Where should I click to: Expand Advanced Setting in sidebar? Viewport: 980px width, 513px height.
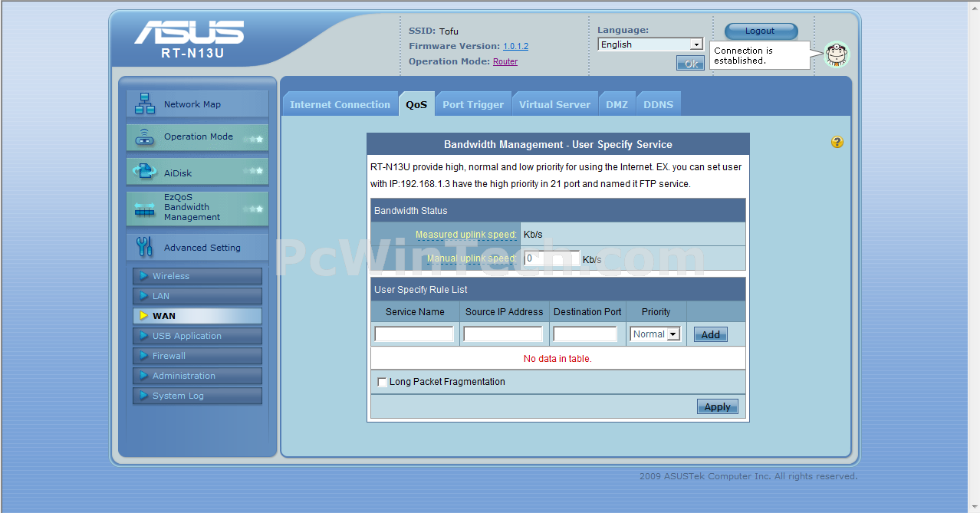point(197,247)
